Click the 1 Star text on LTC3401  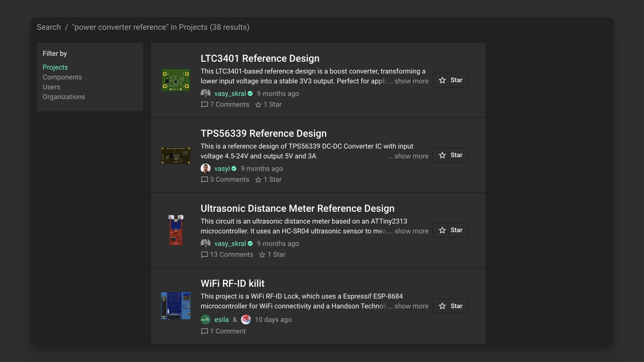(272, 105)
